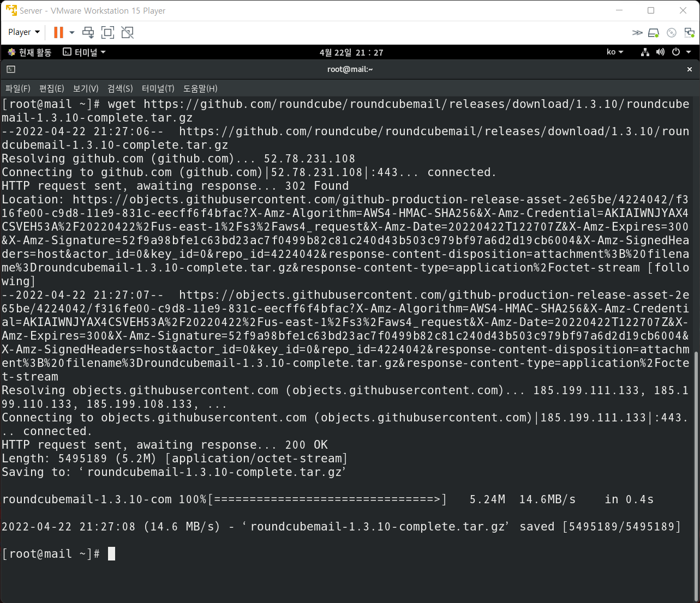This screenshot has height=603, width=700.
Task: Click the VMware Workstation app icon
Action: 11,10
